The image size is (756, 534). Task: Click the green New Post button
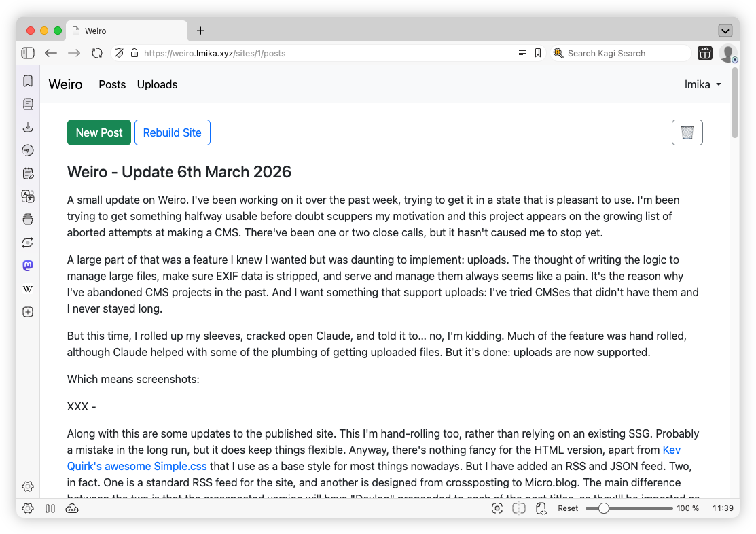[x=99, y=132]
